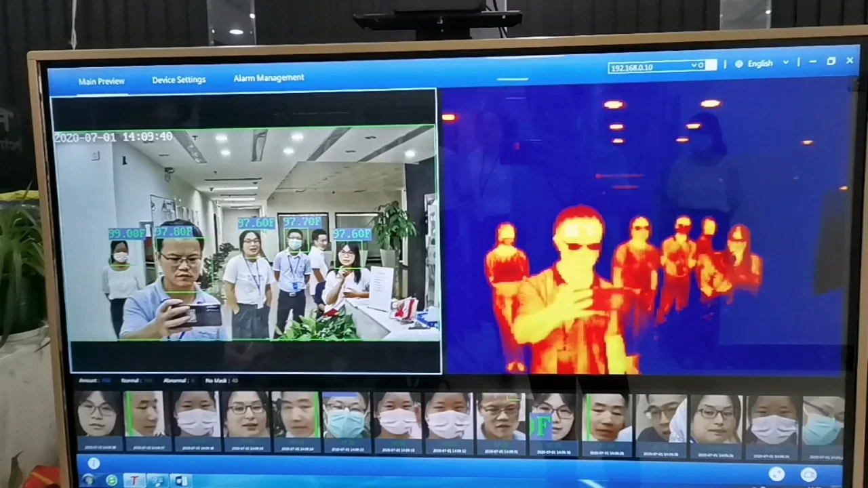Screen dimensions: 868x488
Task: Click the fullscreen icon at bottom right
Action: tap(777, 474)
